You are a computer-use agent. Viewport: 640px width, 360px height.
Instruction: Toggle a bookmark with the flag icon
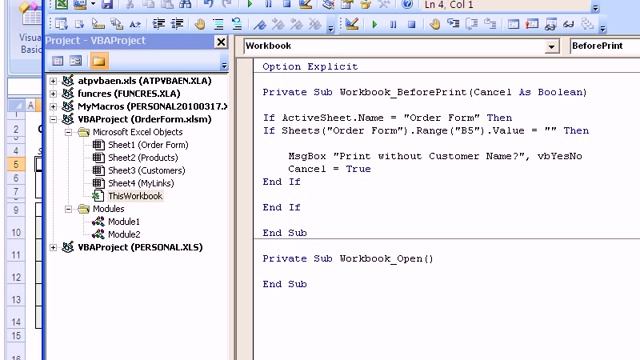point(260,24)
